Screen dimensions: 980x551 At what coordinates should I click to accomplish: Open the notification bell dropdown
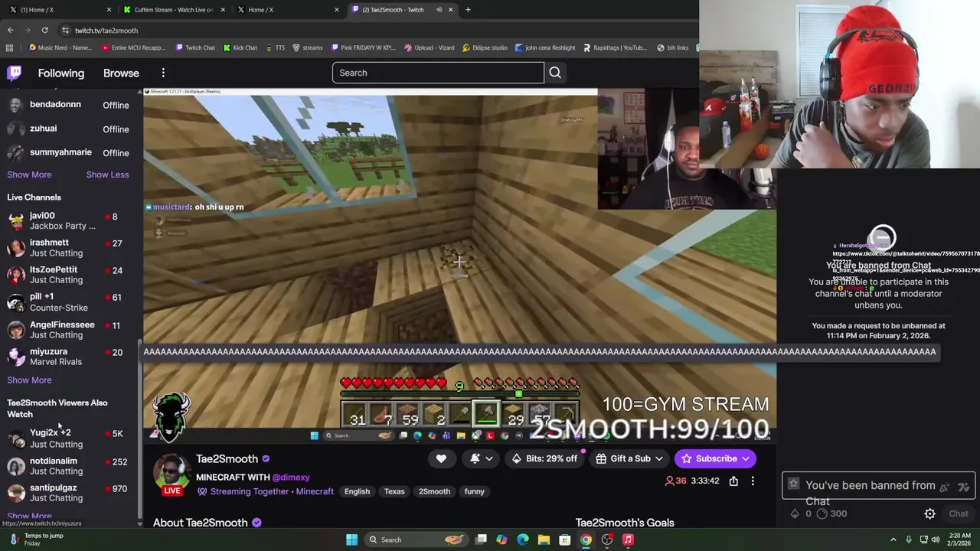click(482, 458)
